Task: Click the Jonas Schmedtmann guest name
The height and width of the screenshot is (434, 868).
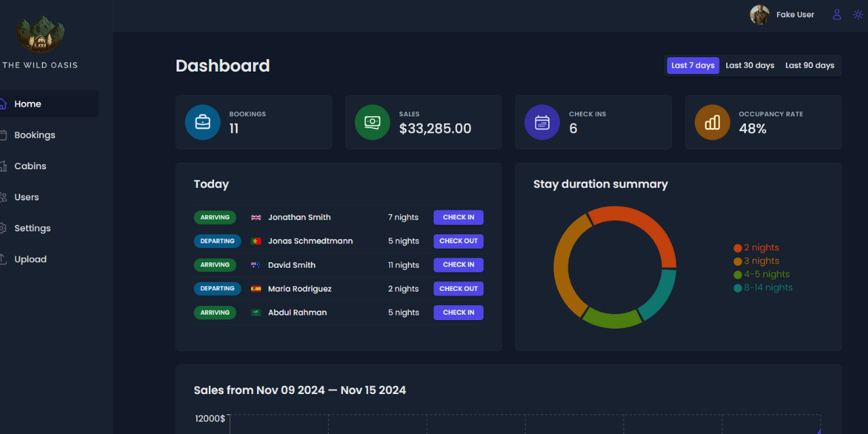Action: tap(311, 241)
